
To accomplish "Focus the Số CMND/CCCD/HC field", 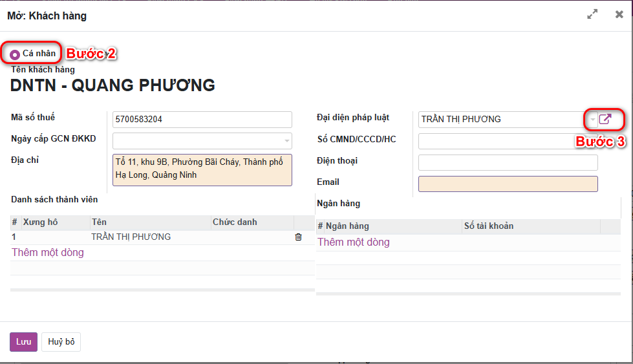I will pos(508,141).
